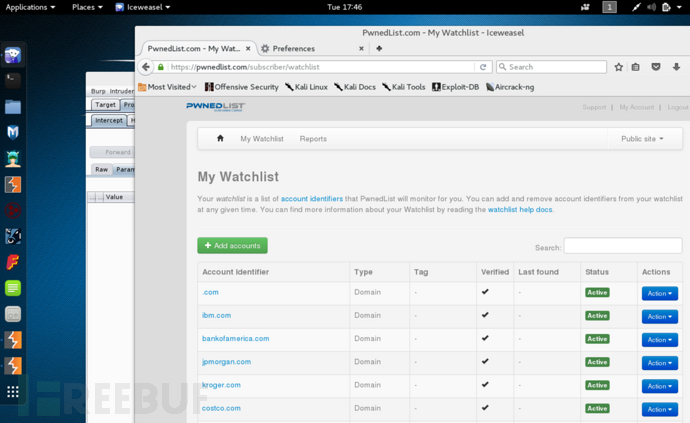Expand the Most Visited bookmarks dropdown
The width and height of the screenshot is (690, 423).
pyautogui.click(x=167, y=87)
